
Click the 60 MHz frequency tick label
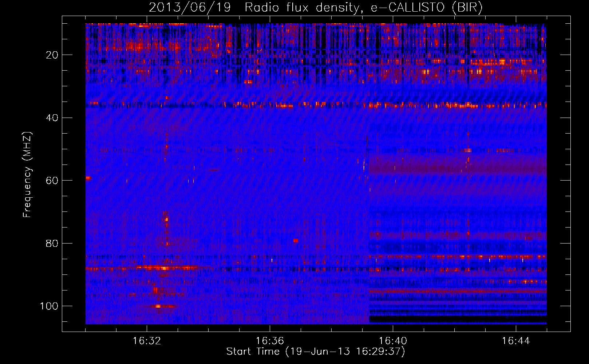tap(52, 181)
